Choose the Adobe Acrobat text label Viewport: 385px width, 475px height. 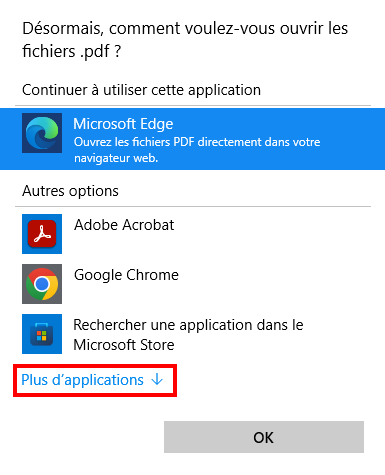(x=124, y=225)
